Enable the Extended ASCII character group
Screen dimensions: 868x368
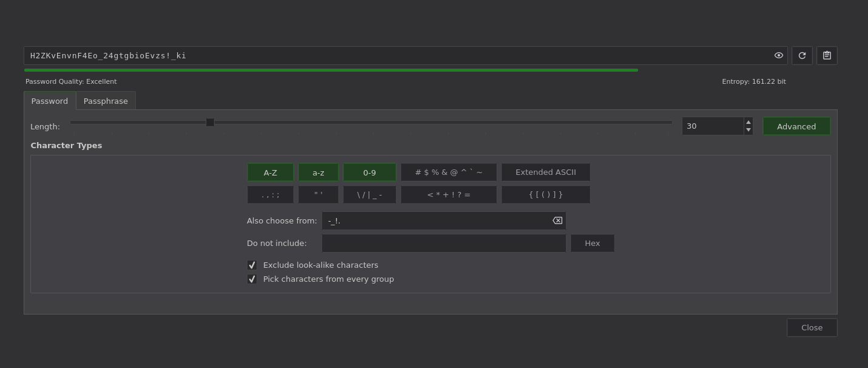(x=545, y=172)
